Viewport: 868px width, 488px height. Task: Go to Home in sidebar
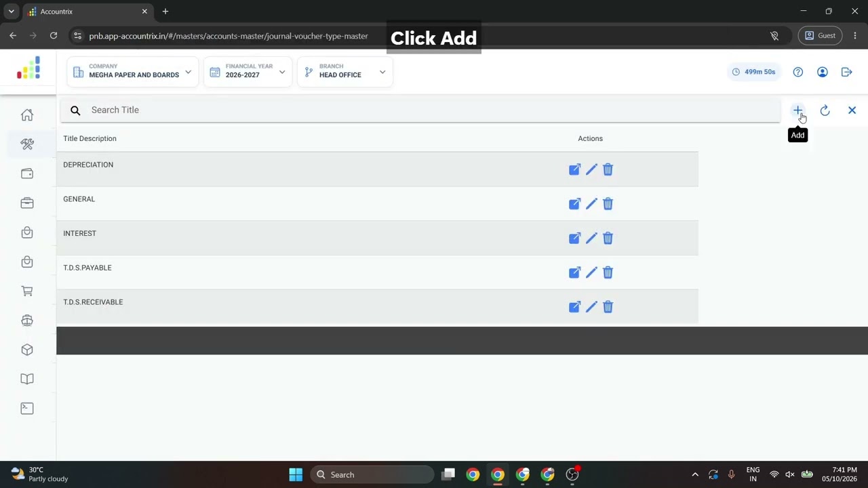coord(27,115)
